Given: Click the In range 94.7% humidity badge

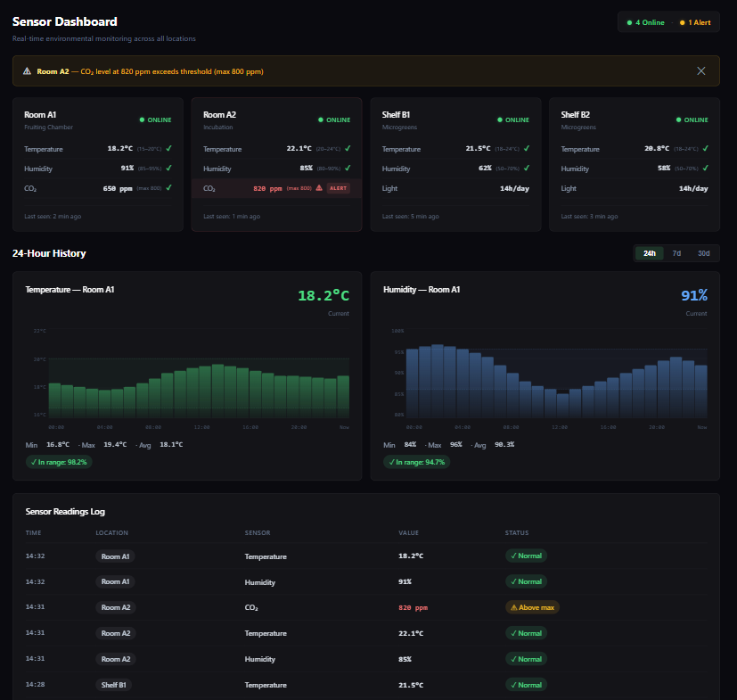Looking at the screenshot, I should pyautogui.click(x=416, y=462).
